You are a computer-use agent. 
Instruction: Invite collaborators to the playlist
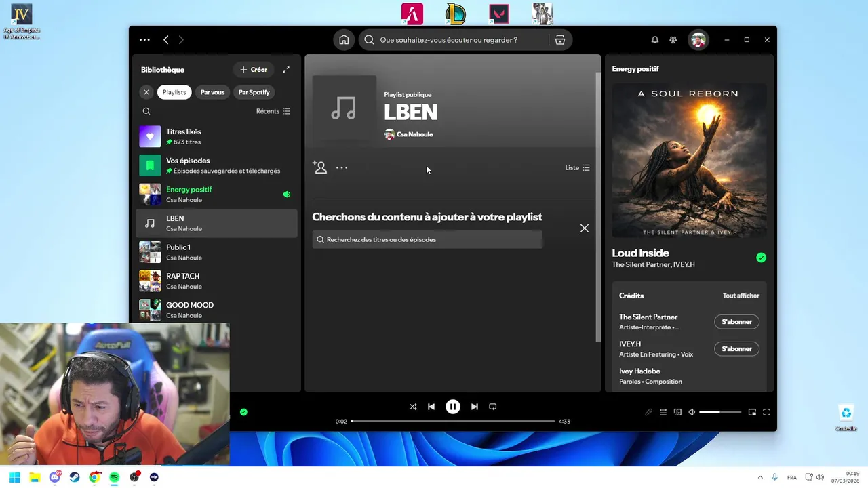point(319,167)
